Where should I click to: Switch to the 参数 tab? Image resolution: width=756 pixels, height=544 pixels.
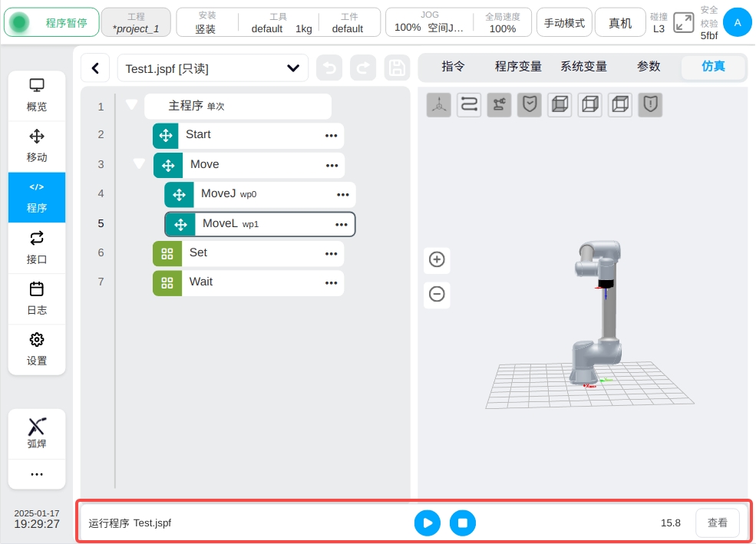649,67
